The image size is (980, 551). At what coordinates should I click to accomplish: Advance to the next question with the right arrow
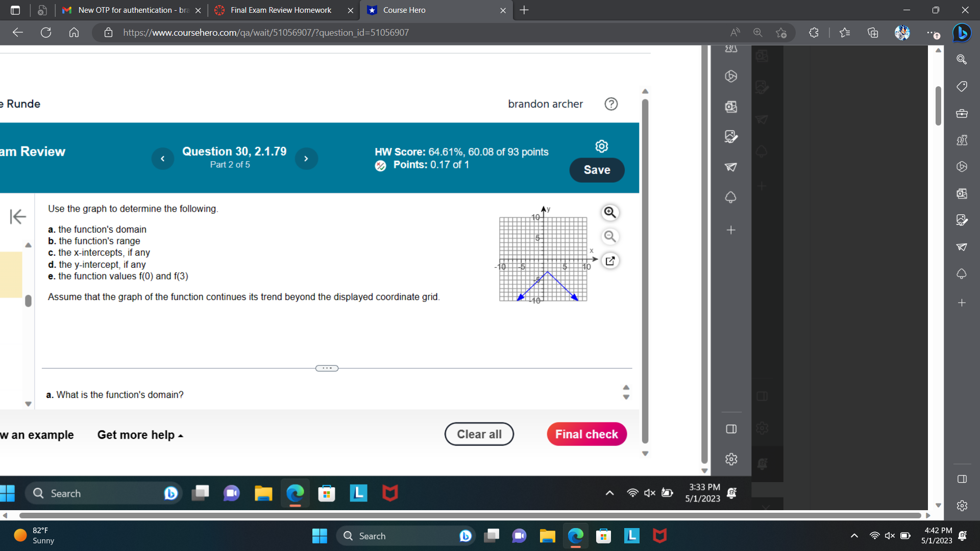(x=306, y=159)
